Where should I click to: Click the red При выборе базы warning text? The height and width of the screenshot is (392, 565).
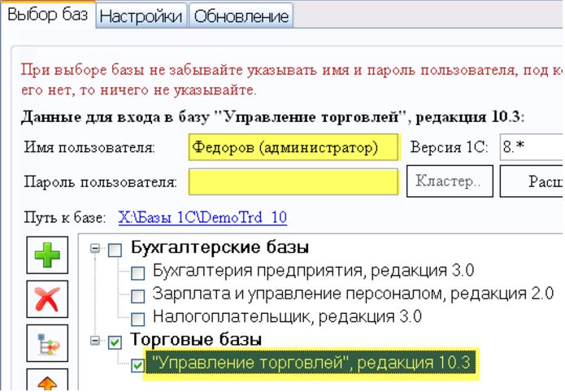292,80
